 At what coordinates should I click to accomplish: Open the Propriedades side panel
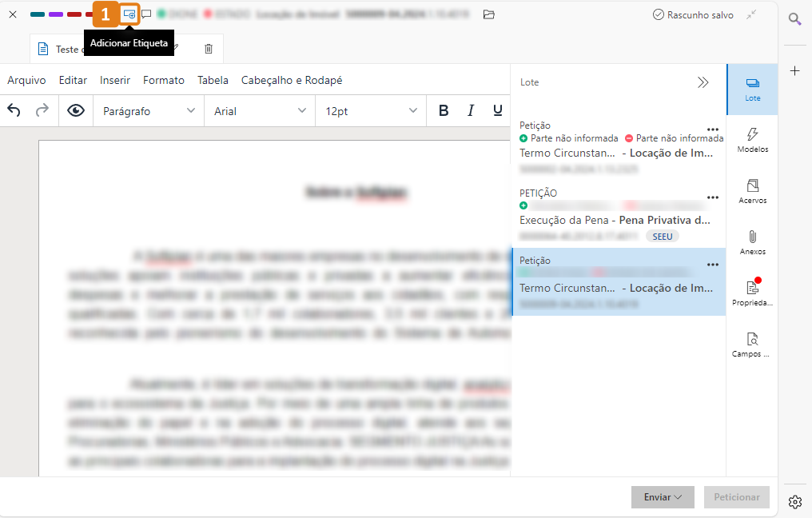[x=752, y=293]
